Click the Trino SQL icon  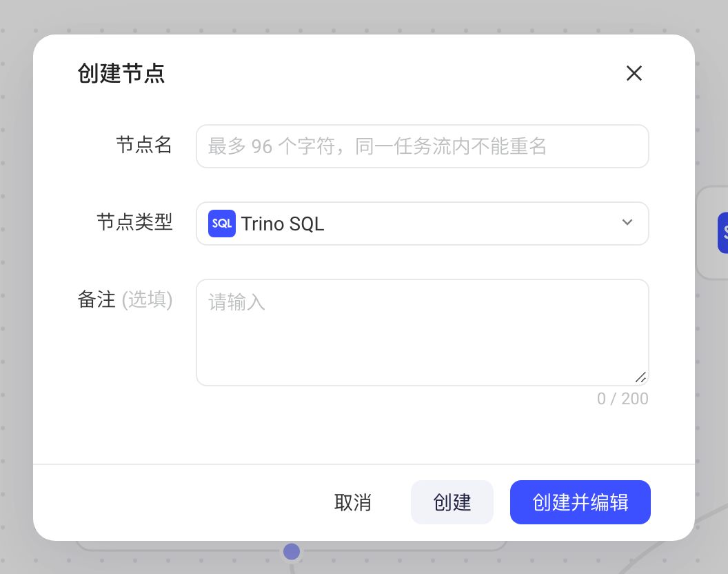pos(222,224)
